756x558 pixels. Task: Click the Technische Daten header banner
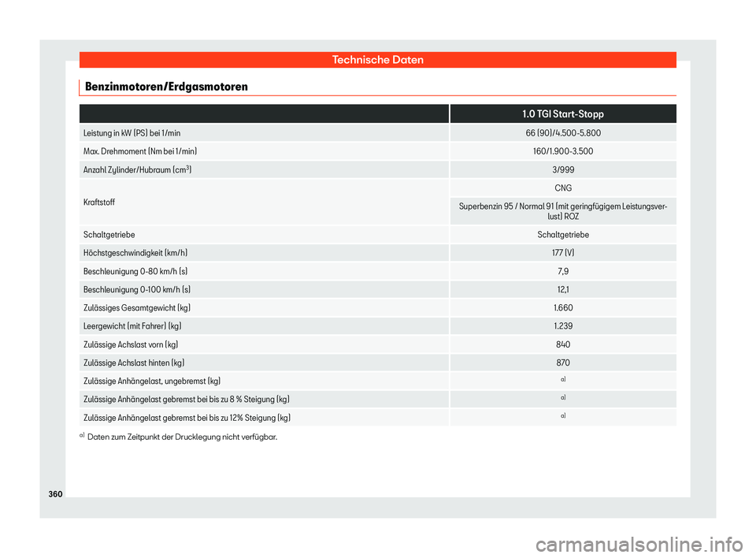tap(377, 60)
